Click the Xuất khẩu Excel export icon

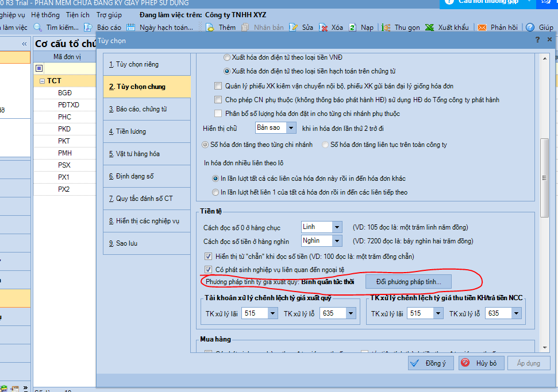429,27
